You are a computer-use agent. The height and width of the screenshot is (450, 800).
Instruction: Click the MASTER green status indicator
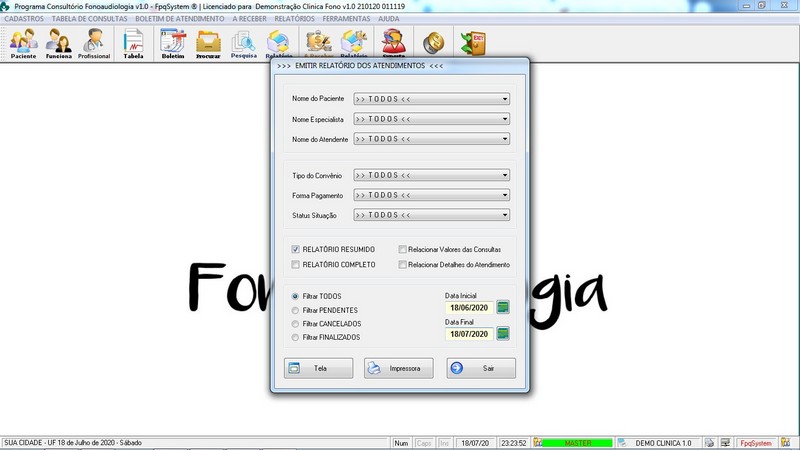click(578, 443)
